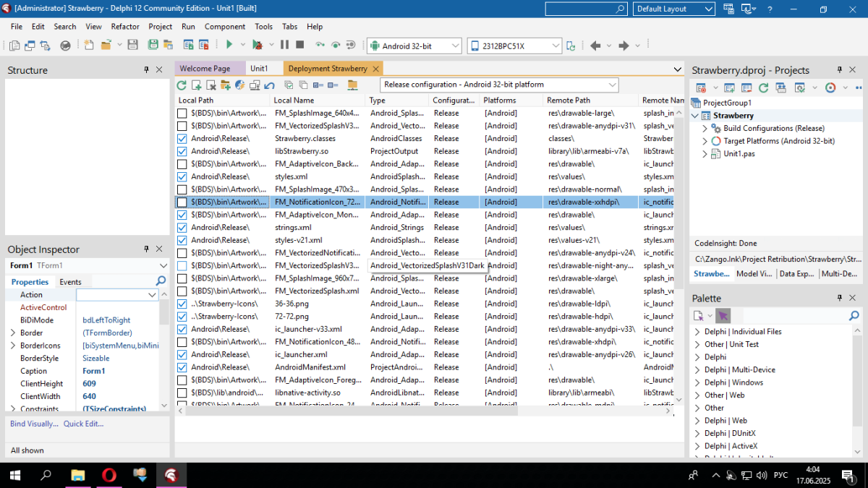Stop the program with the square icon
This screenshot has height=488, width=868.
tap(299, 45)
